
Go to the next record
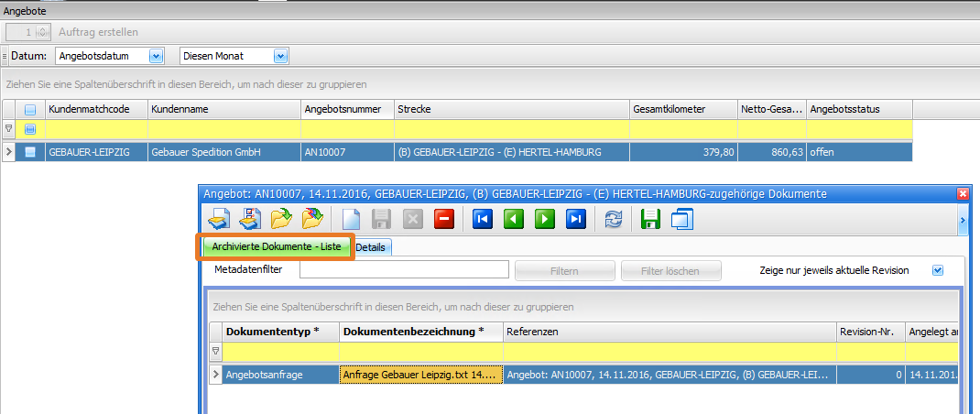545,219
